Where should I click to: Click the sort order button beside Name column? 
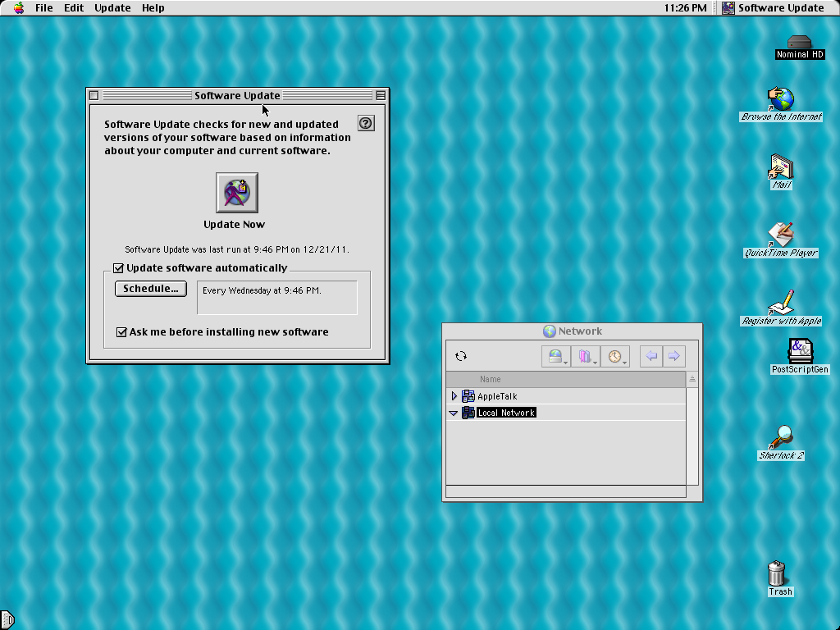pos(692,379)
